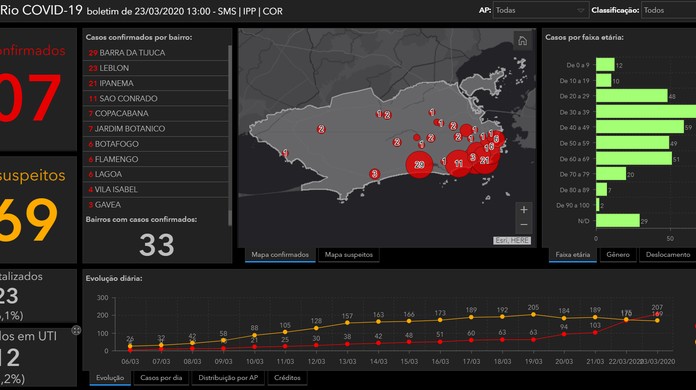
Task: Select the Gênero tab
Action: pyautogui.click(x=618, y=255)
